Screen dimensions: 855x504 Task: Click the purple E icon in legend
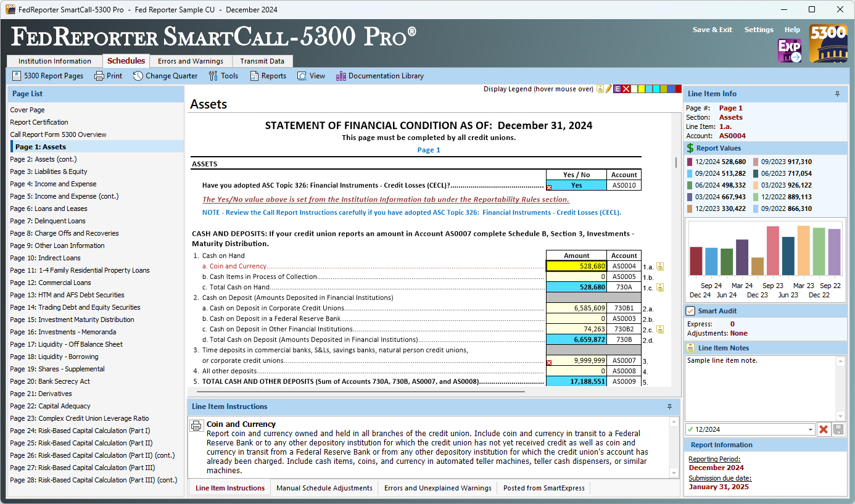617,89
